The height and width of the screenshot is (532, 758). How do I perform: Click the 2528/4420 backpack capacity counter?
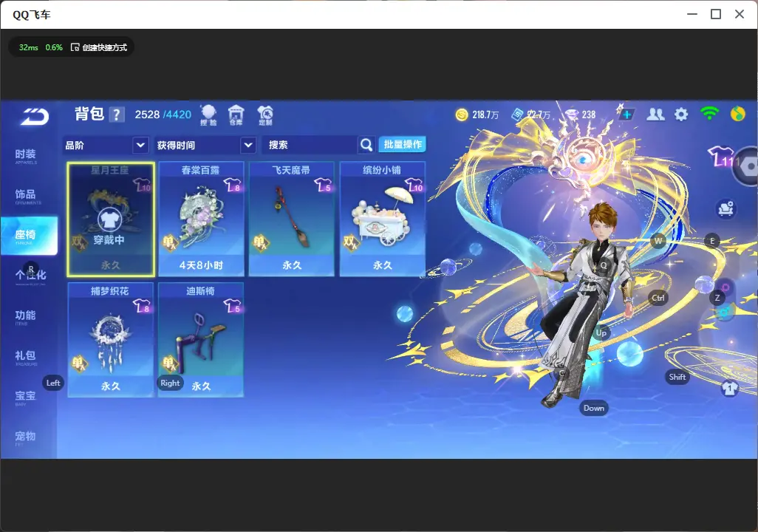[163, 115]
